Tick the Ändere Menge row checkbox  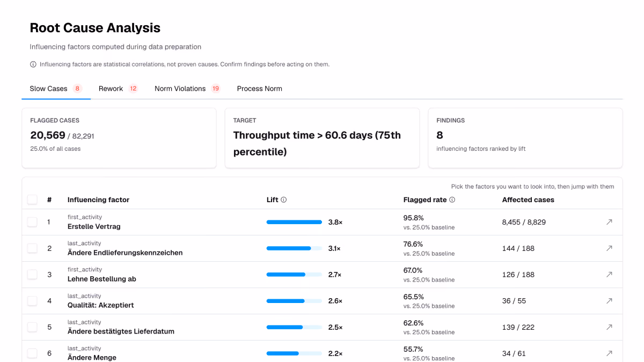[x=32, y=353]
